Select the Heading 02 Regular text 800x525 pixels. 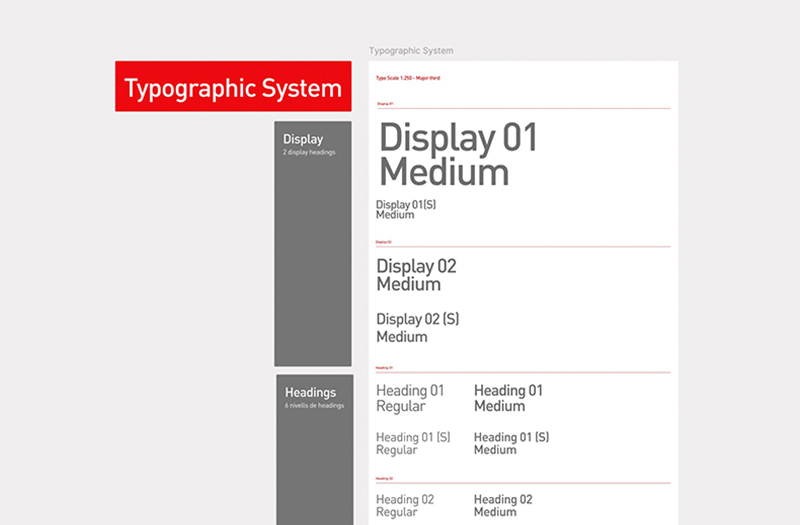[x=405, y=505]
